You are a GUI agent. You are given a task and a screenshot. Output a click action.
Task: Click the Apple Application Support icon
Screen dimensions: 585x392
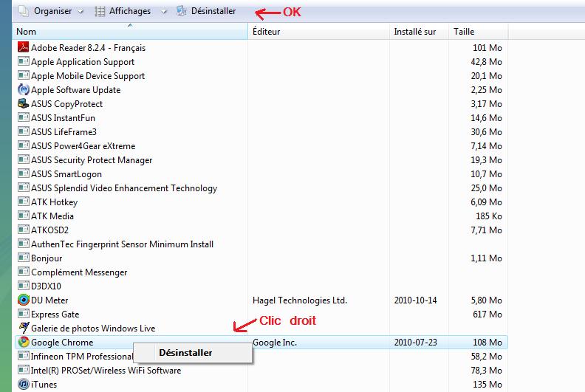[23, 61]
